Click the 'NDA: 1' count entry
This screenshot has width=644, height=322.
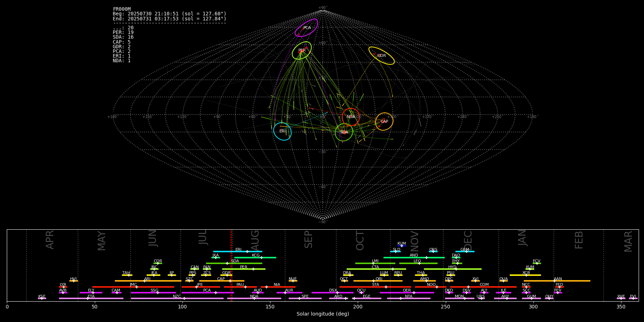click(122, 61)
